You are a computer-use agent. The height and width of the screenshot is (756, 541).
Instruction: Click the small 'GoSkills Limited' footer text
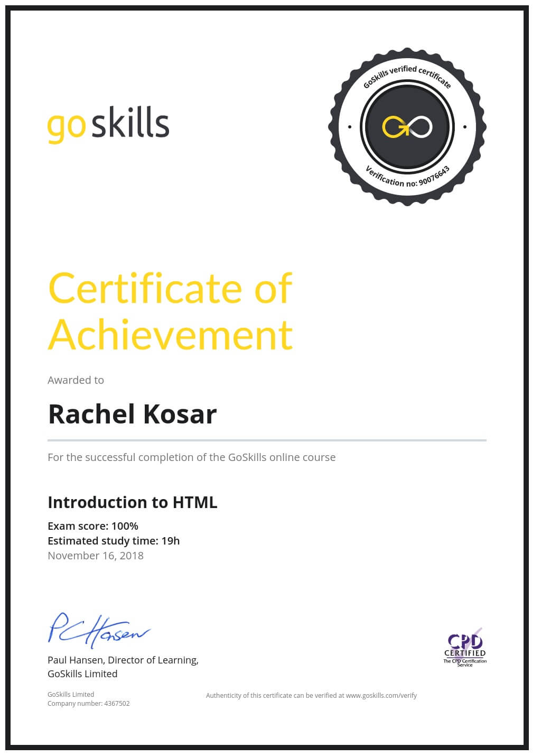(71, 695)
